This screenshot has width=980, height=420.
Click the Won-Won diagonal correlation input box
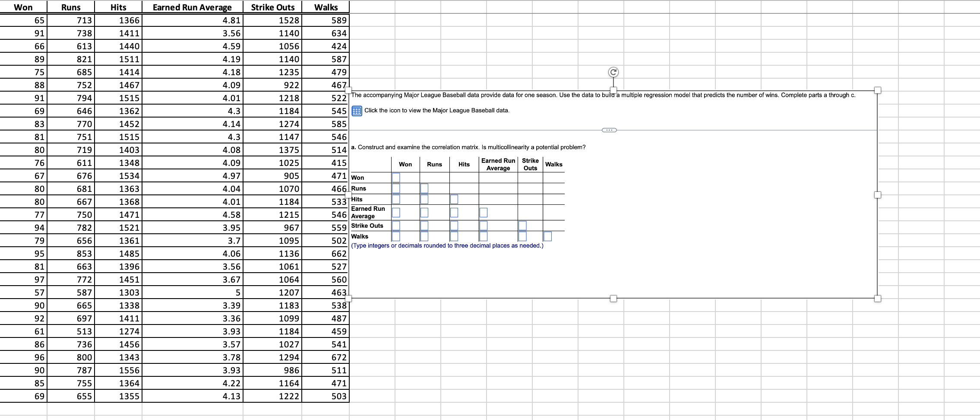tap(396, 177)
